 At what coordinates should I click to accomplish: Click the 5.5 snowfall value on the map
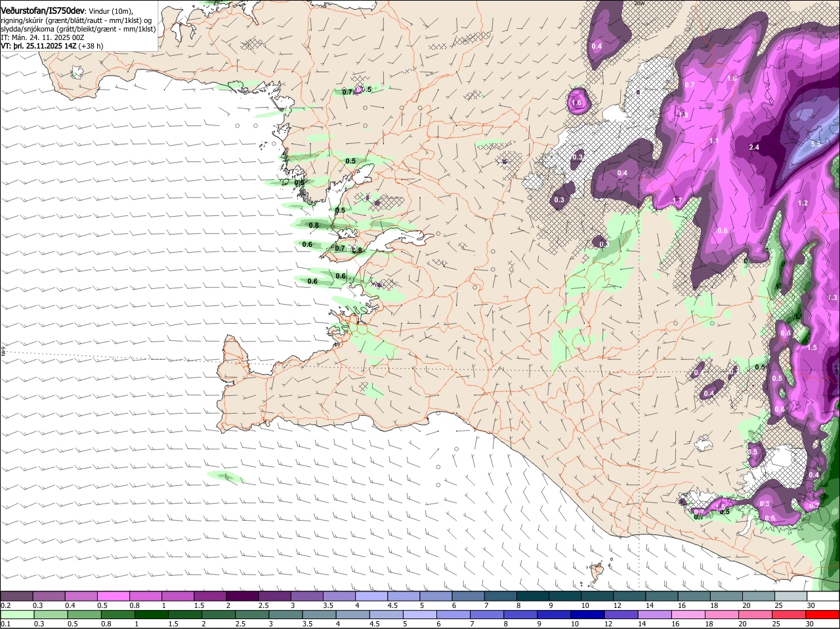click(816, 144)
